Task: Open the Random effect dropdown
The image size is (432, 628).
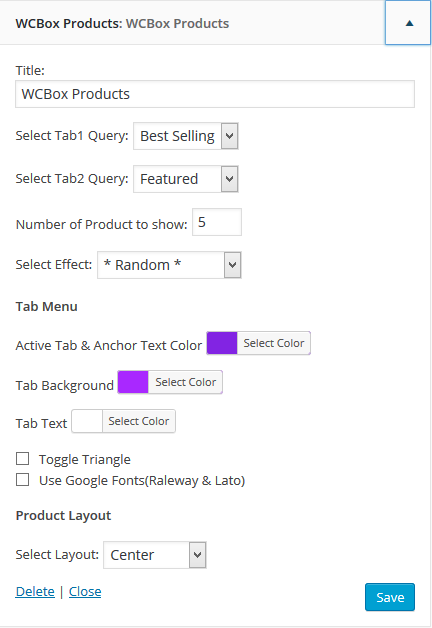Action: click(169, 265)
